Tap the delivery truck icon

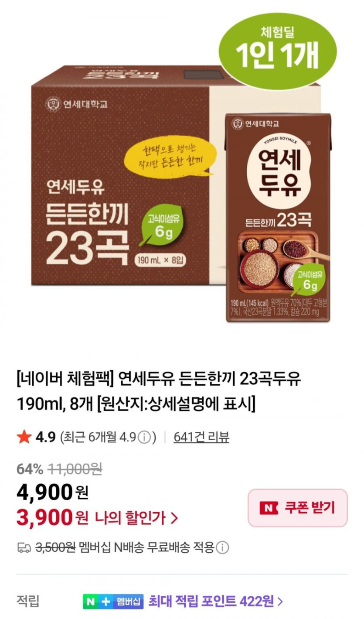click(24, 547)
